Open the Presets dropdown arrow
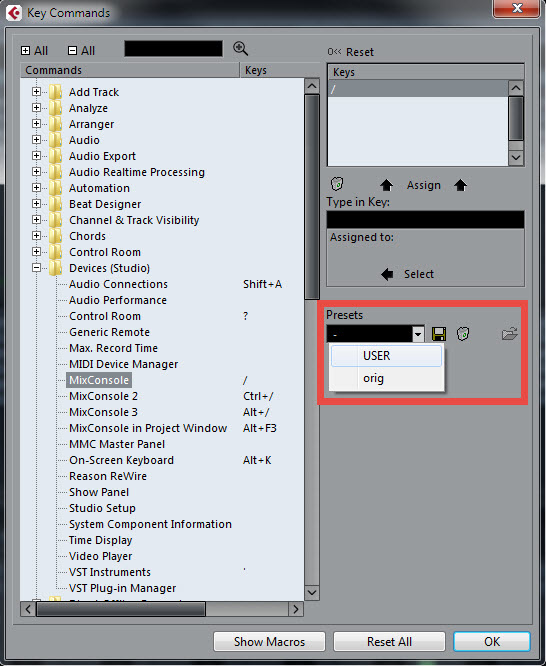 click(418, 334)
